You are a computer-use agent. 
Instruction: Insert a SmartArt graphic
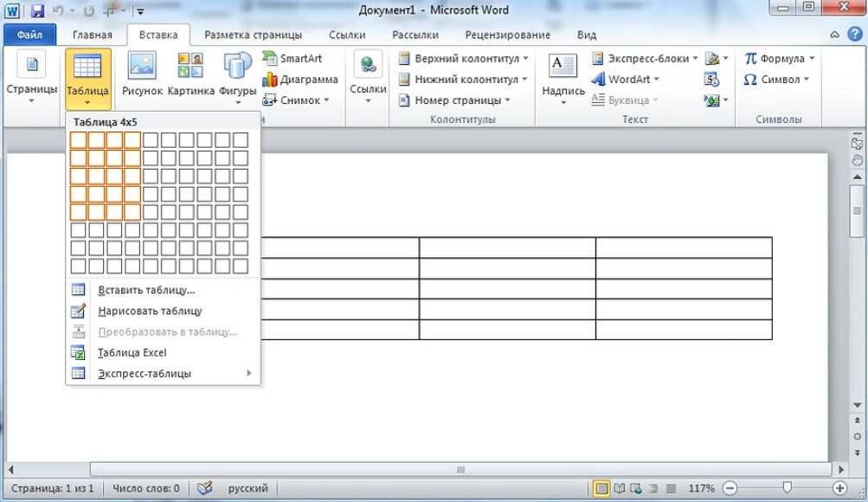(x=292, y=59)
